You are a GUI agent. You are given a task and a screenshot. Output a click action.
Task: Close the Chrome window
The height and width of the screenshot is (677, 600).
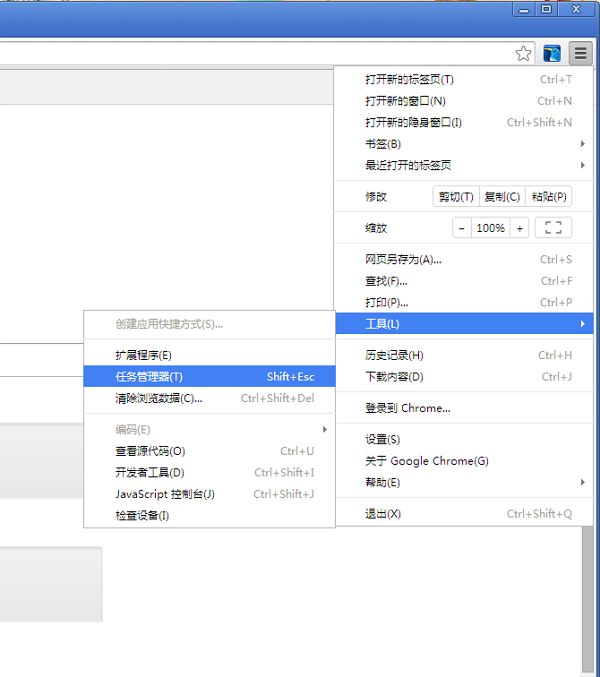click(576, 9)
